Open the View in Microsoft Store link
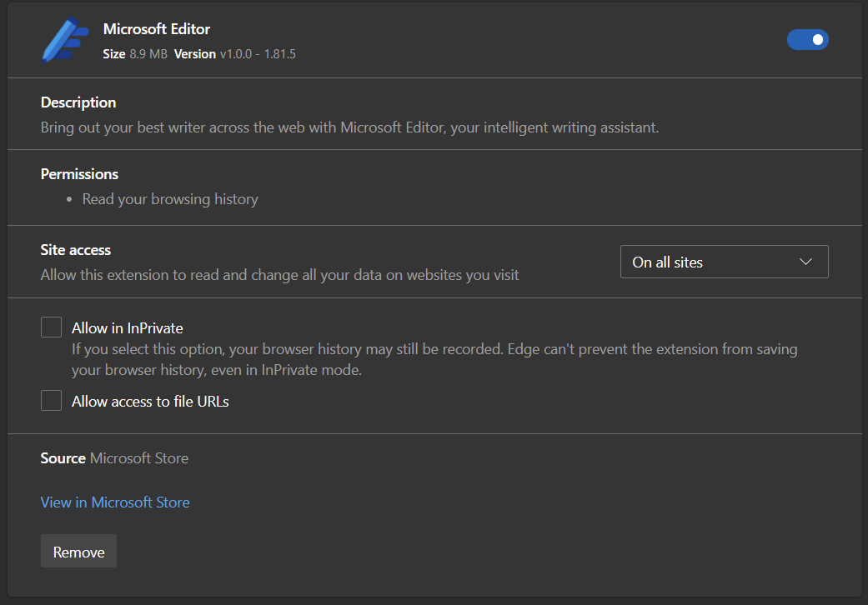 tap(115, 502)
